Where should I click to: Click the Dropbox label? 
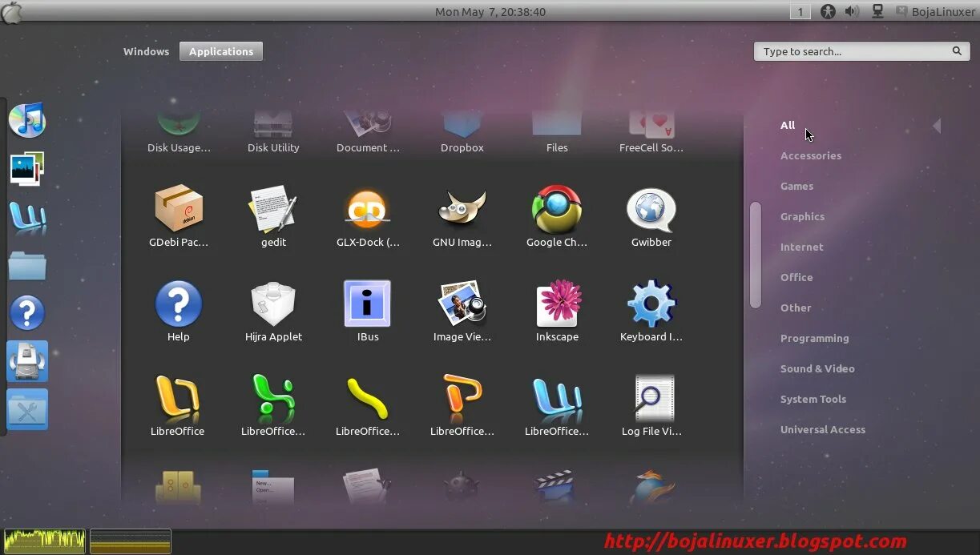pyautogui.click(x=462, y=148)
